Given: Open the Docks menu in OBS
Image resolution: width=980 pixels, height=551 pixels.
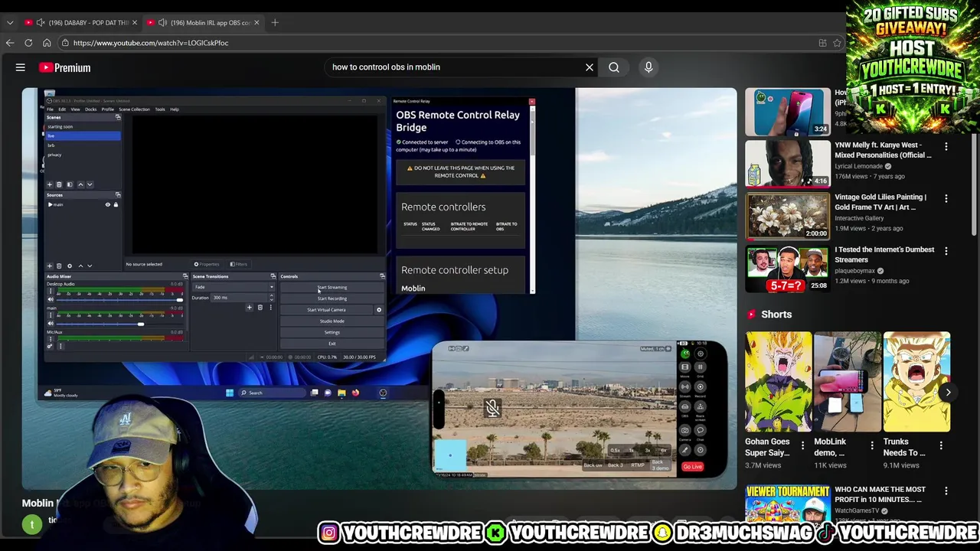Looking at the screenshot, I should 90,109.
